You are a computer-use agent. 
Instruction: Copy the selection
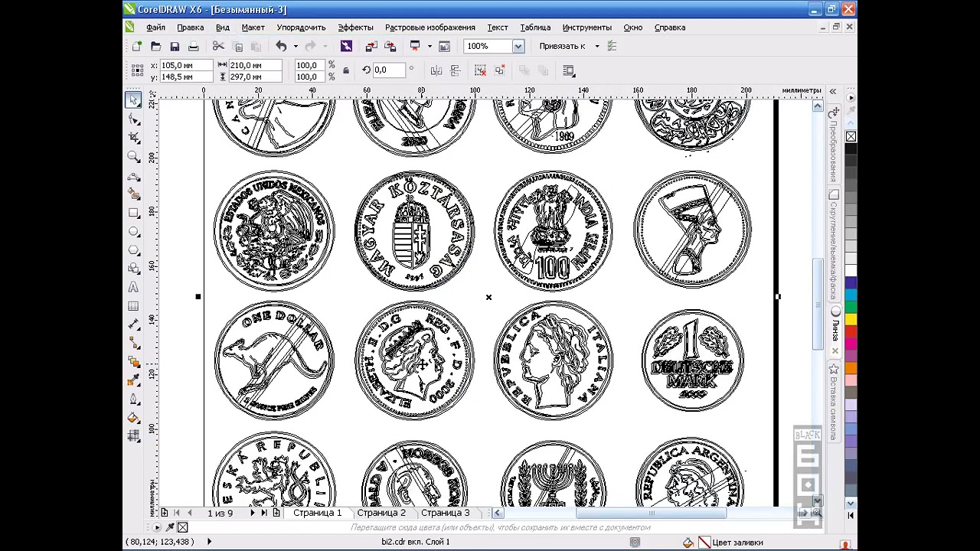[237, 47]
